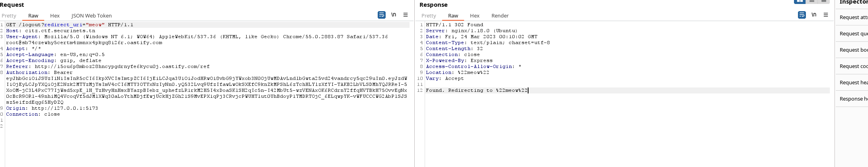The height and width of the screenshot is (167, 868).
Task: Click the Response panel title
Action: point(433,5)
